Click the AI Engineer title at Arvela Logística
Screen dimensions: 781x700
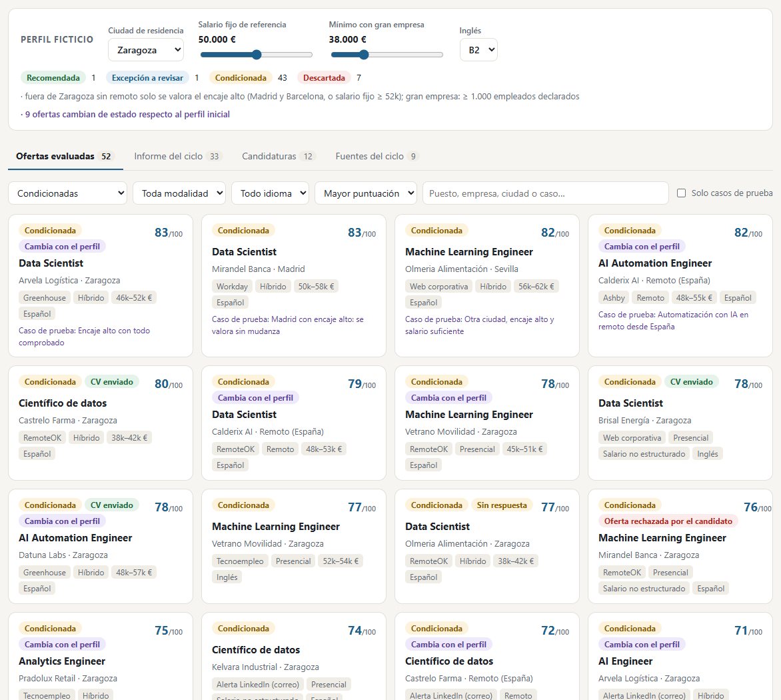pyautogui.click(x=626, y=661)
